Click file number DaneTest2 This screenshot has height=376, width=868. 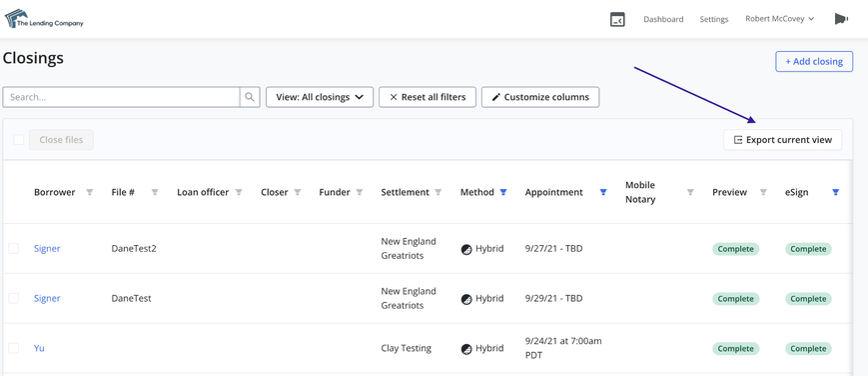click(134, 248)
